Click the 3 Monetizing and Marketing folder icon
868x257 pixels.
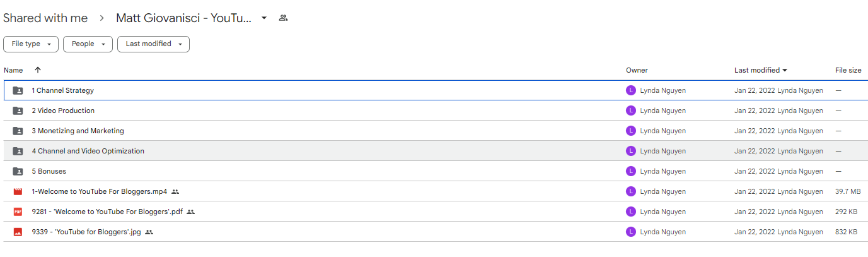click(x=18, y=131)
